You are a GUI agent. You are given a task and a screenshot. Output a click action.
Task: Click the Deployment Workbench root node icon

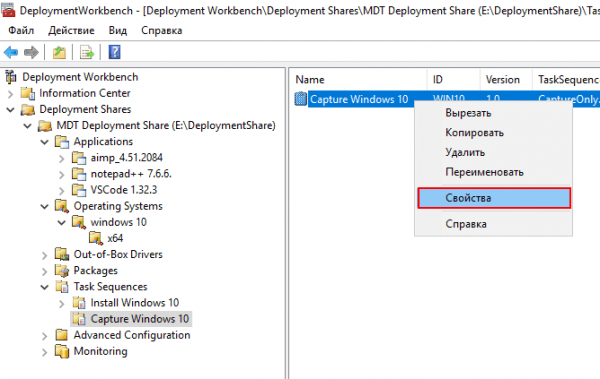click(11, 77)
